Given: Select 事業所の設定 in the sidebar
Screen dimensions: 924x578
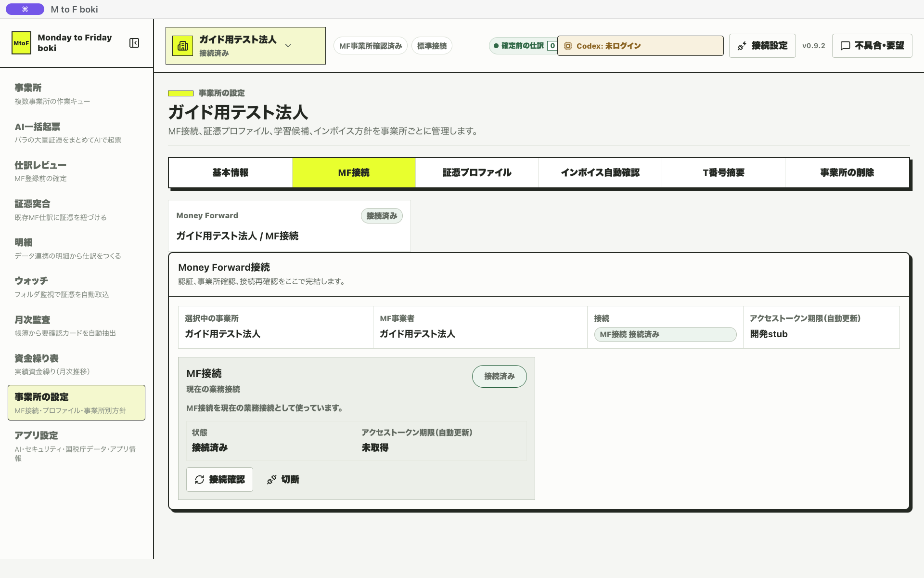Looking at the screenshot, I should (x=77, y=403).
